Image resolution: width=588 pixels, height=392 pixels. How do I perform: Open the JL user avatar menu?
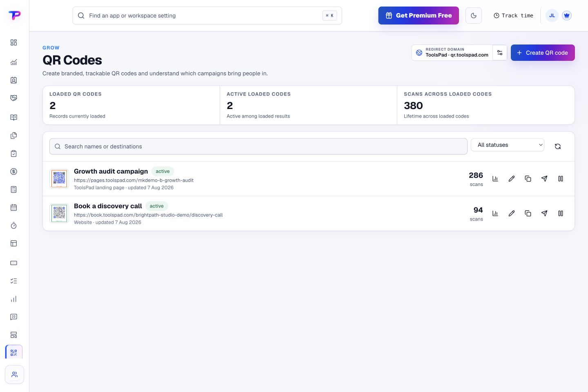[552, 16]
